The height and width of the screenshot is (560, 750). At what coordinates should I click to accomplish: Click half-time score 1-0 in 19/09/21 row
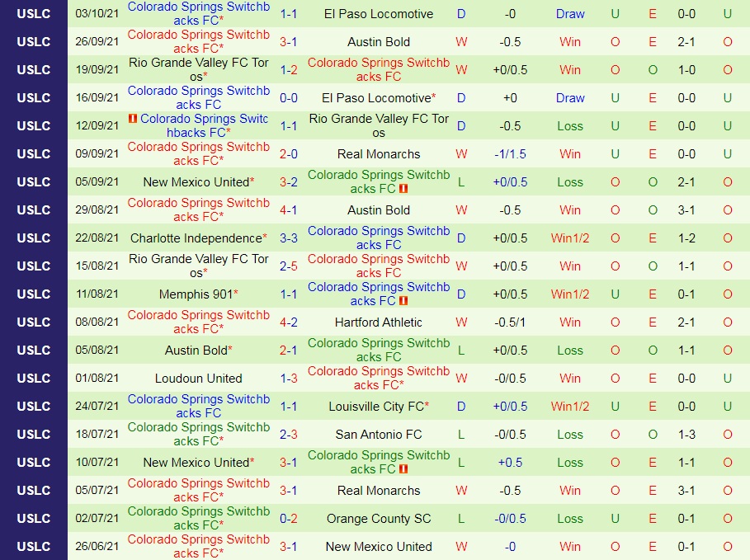pyautogui.click(x=686, y=70)
